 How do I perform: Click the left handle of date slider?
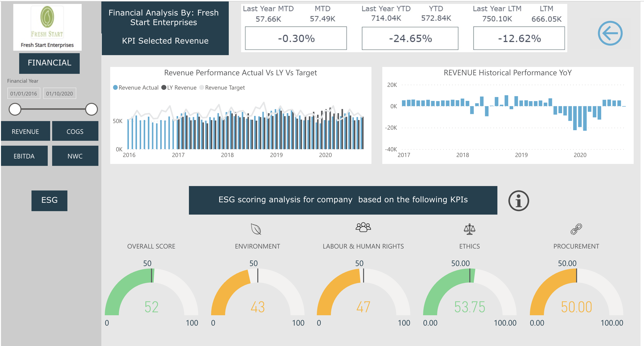point(15,109)
